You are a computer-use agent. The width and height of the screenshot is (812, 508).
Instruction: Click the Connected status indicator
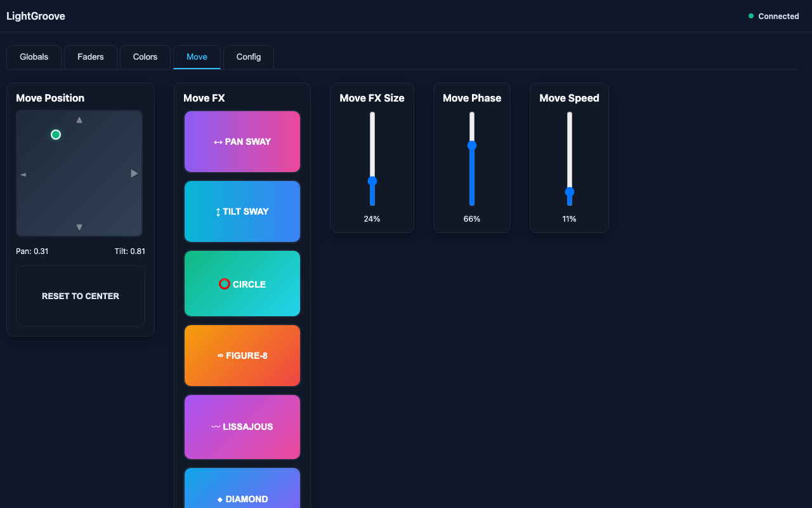tap(774, 16)
